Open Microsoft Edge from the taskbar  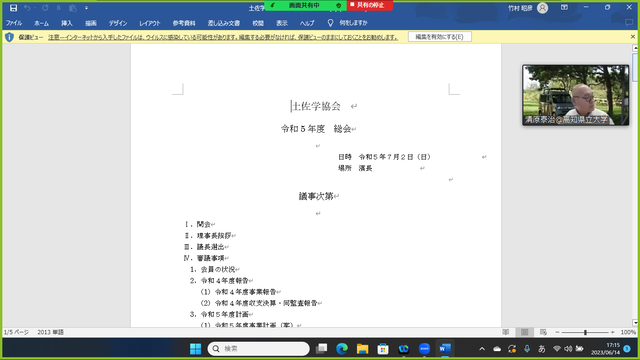click(342, 349)
